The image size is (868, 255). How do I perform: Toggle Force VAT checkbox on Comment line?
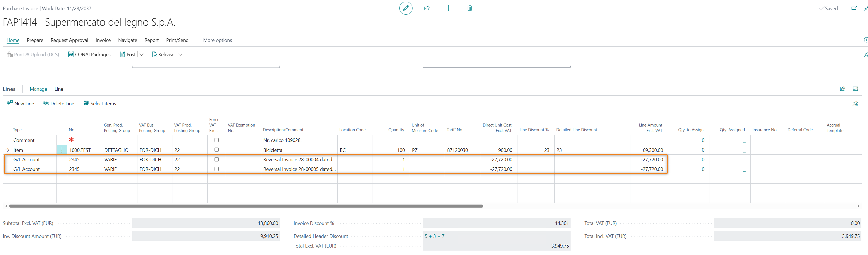(217, 140)
